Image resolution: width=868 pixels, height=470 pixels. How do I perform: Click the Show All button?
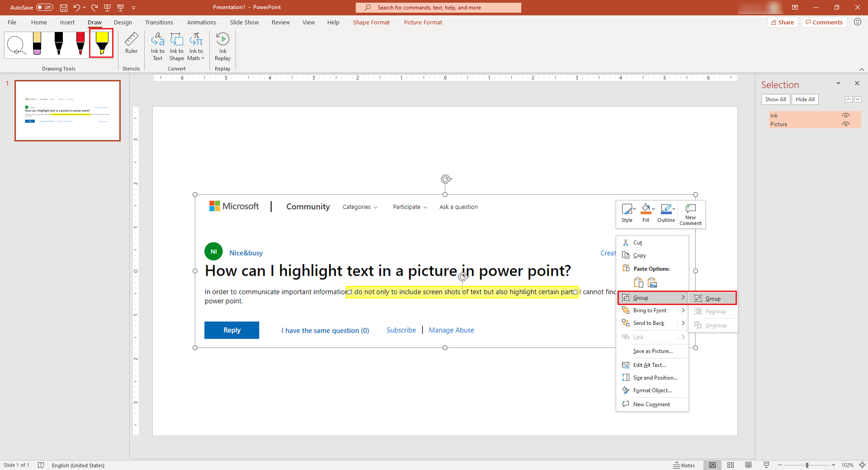tap(775, 99)
